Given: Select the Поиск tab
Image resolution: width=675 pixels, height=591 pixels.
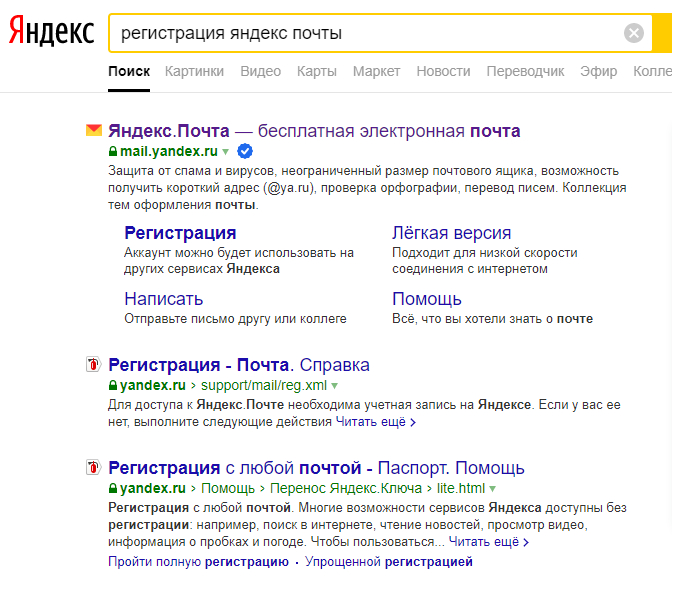Looking at the screenshot, I should pyautogui.click(x=129, y=71).
